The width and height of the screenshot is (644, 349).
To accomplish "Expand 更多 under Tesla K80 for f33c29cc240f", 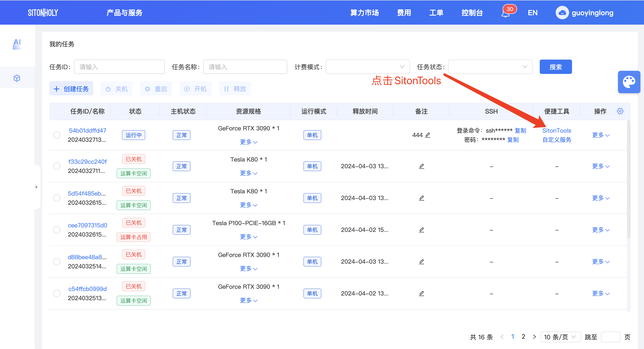I will 248,173.
